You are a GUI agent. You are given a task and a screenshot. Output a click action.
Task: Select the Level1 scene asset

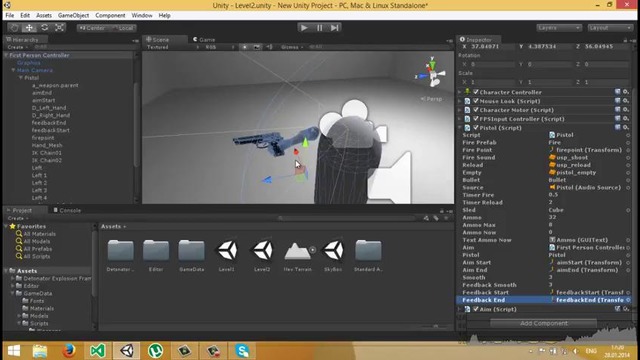[x=227, y=255]
